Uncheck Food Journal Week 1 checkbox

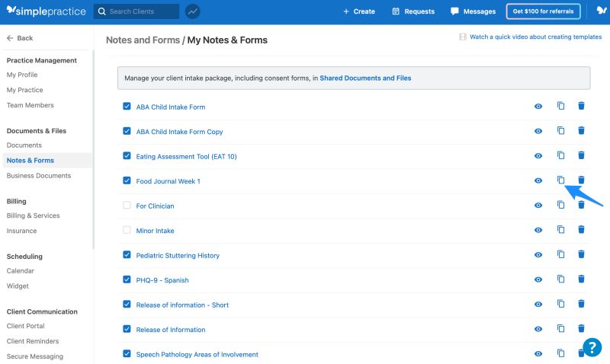127,180
